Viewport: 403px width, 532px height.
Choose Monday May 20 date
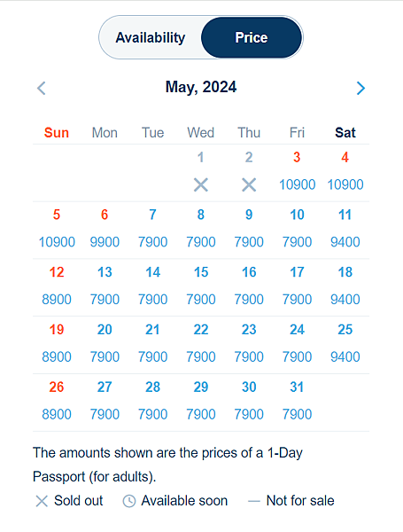pyautogui.click(x=105, y=345)
